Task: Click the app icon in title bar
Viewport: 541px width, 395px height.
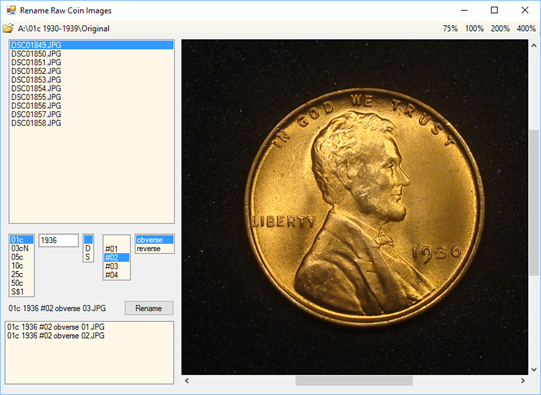Action: (11, 10)
